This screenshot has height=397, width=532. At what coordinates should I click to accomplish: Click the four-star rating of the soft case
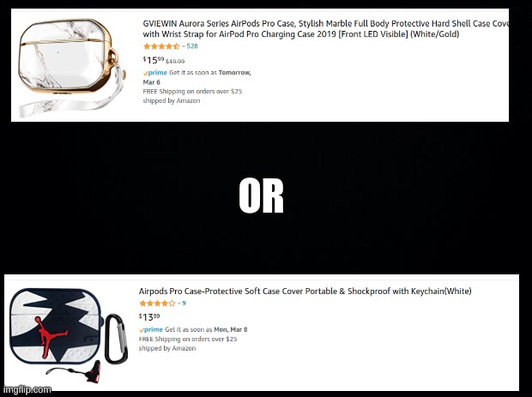157,303
